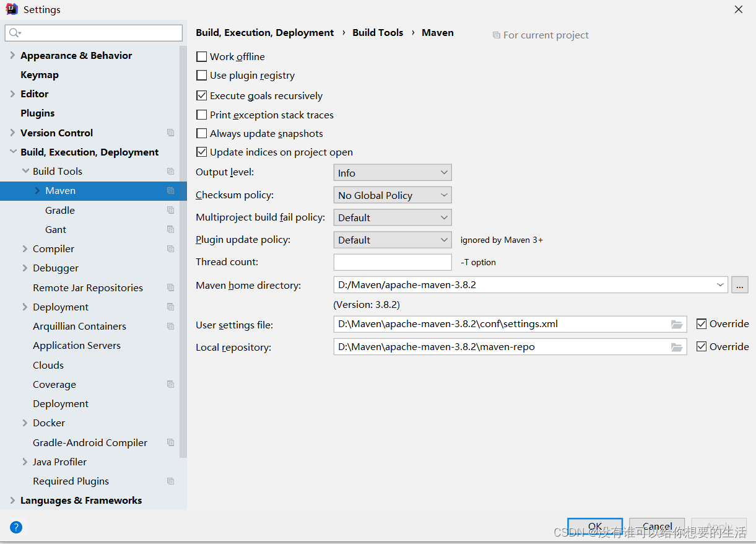
Task: Click Build Tools breadcrumb link
Action: point(378,32)
